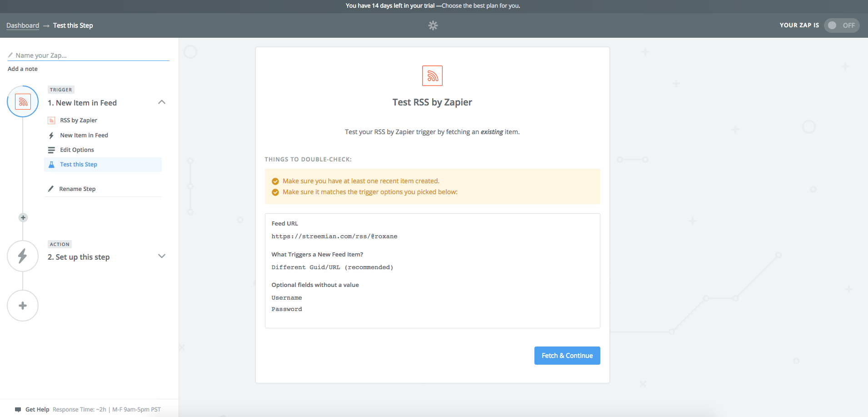Click pencil icon beside Name your Zap
This screenshot has height=417, width=868.
point(10,55)
